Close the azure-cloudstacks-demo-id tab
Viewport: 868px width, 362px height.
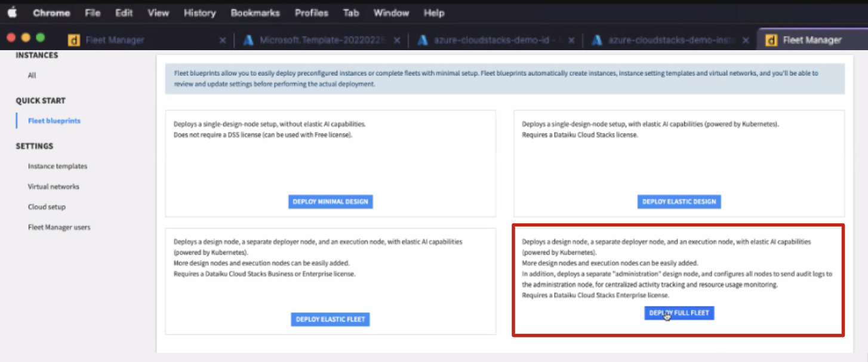(571, 41)
